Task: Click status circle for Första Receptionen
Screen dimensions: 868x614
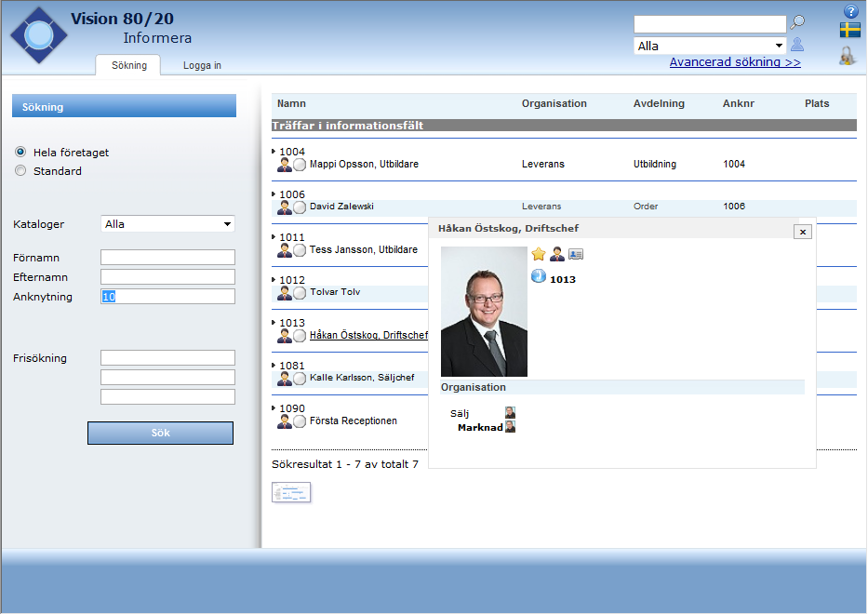Action: pos(300,421)
